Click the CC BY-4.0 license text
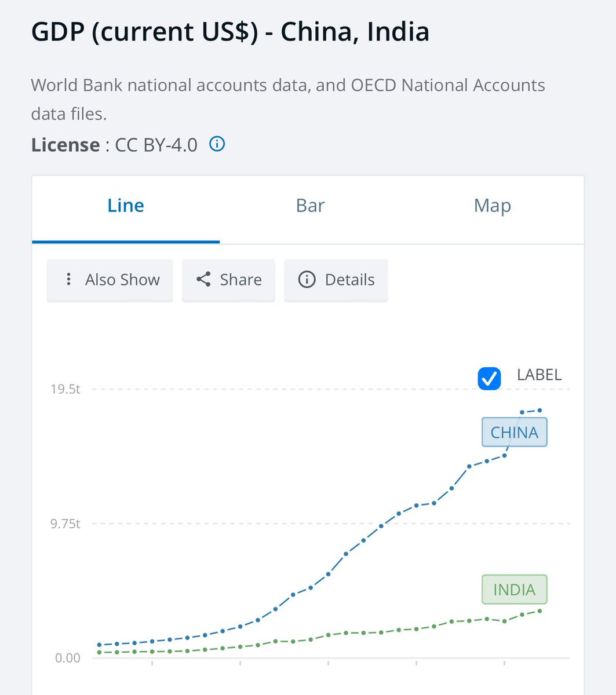616x695 pixels. click(156, 144)
